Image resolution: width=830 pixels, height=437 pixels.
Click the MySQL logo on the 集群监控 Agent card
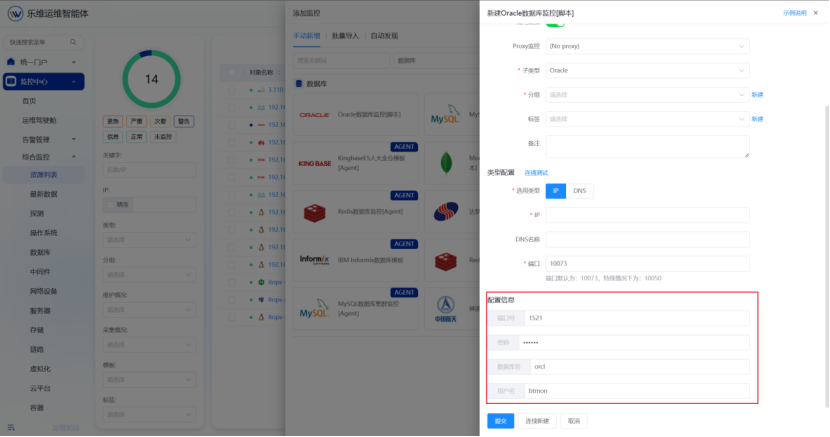(314, 308)
